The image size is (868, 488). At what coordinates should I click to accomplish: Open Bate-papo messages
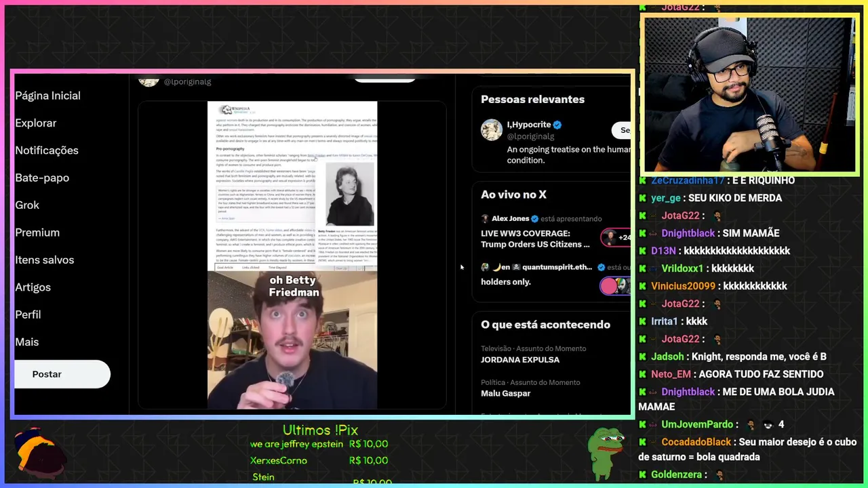coord(42,178)
